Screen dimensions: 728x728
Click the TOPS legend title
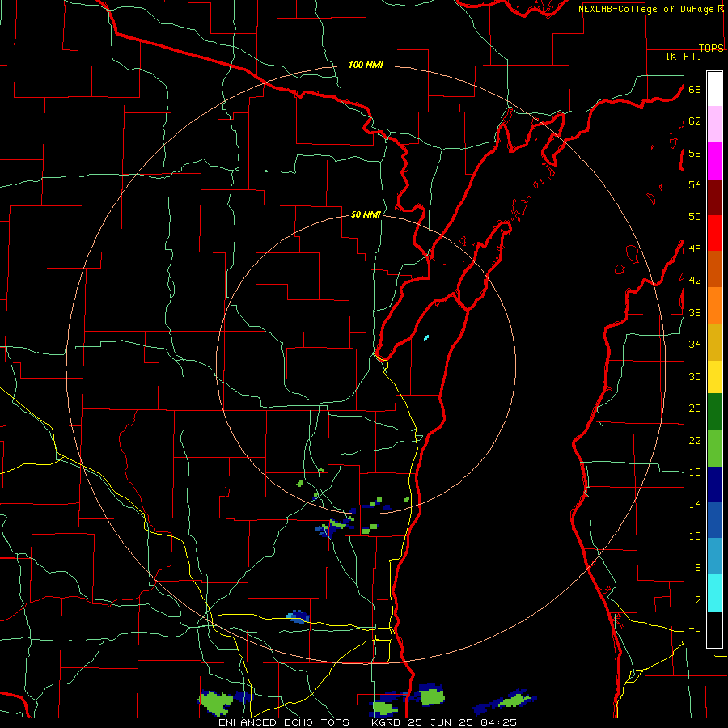pyautogui.click(x=711, y=48)
